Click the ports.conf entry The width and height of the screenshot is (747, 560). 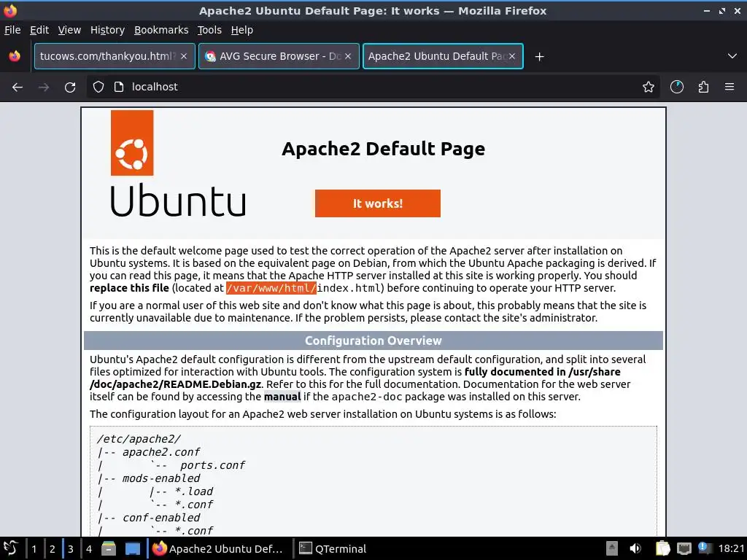[x=212, y=465]
